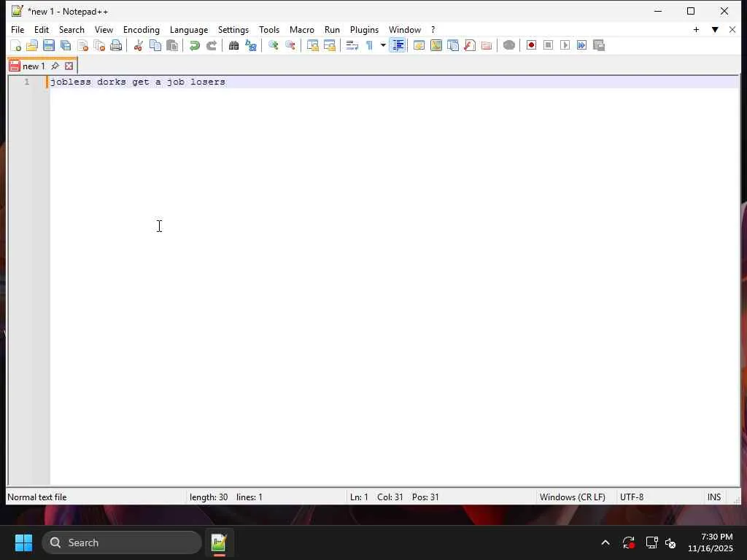Click Run a Macro Multiple Times icon
Screen dimensions: 747x560
(x=581, y=45)
